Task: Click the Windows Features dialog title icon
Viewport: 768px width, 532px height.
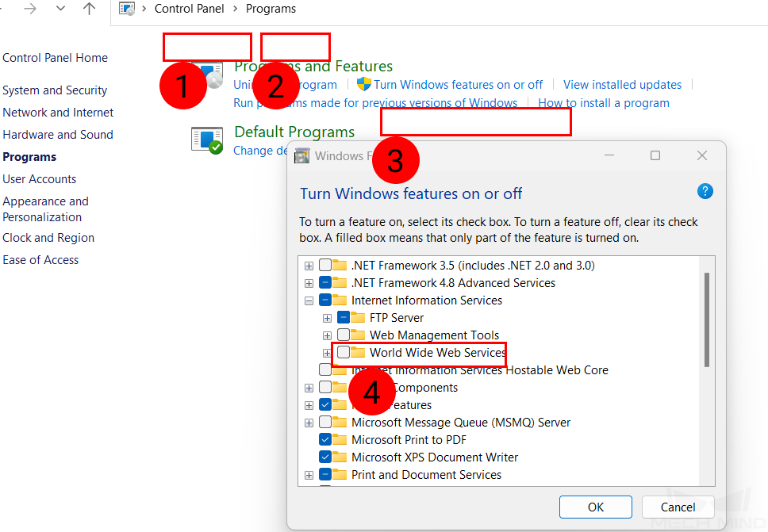Action: coord(301,155)
